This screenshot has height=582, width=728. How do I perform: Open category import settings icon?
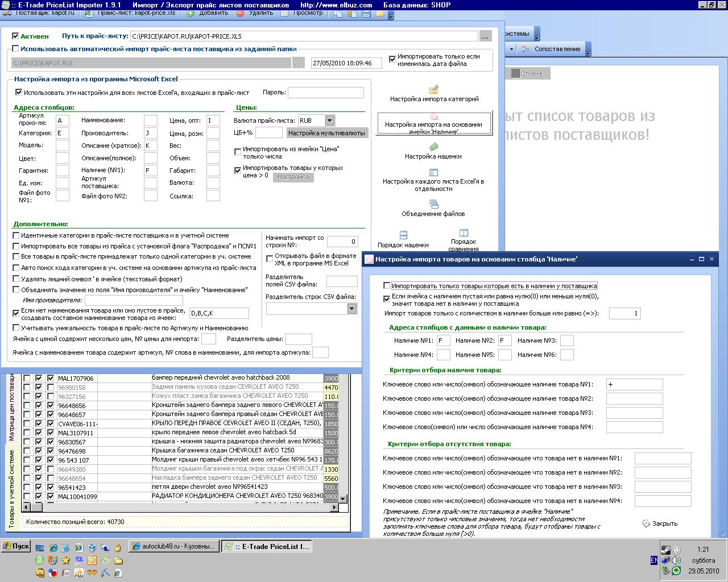pyautogui.click(x=434, y=89)
